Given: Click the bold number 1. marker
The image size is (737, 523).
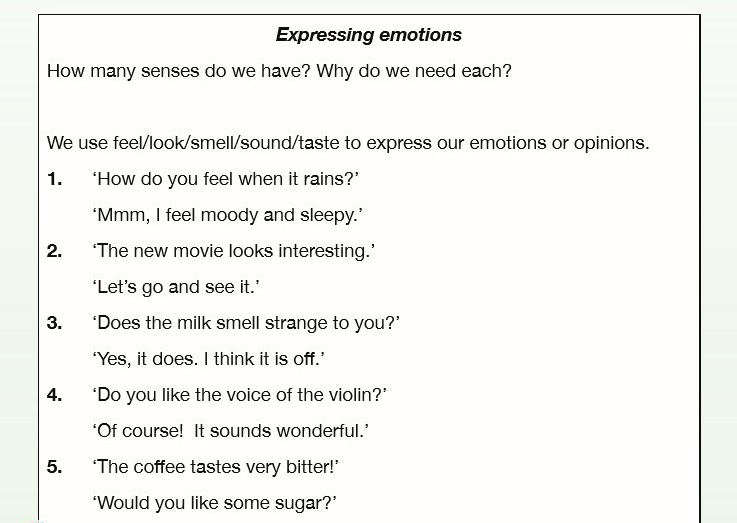Looking at the screenshot, I should click(55, 179).
